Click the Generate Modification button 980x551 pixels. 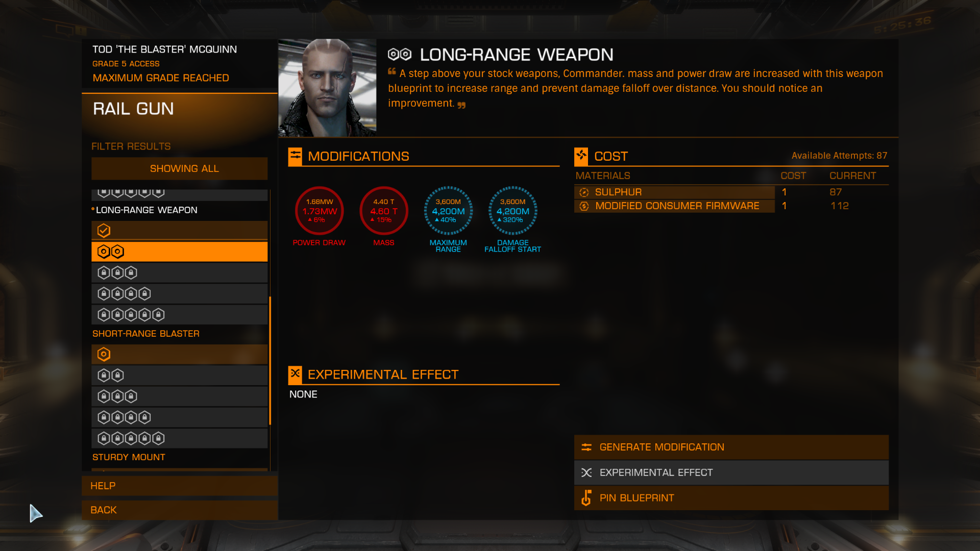pos(731,447)
